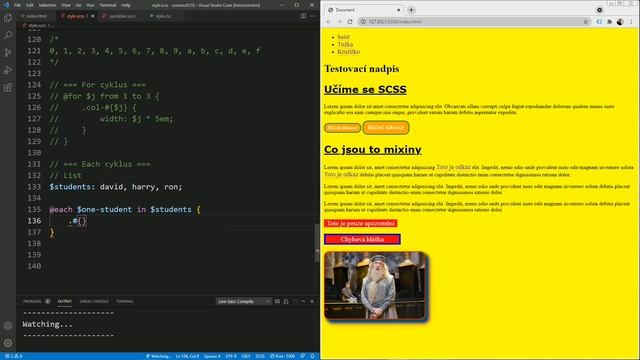Go back in Chrome browser
The width and height of the screenshot is (640, 360).
329,22
